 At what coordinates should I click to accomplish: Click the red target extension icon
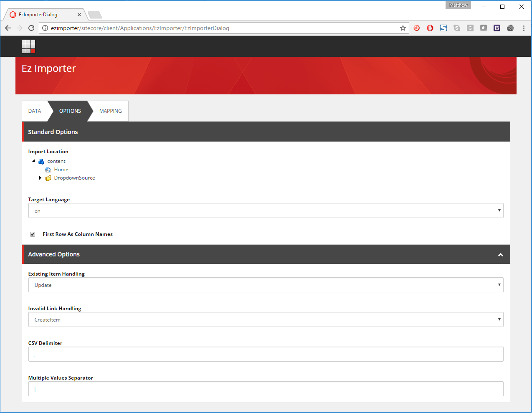tap(417, 28)
